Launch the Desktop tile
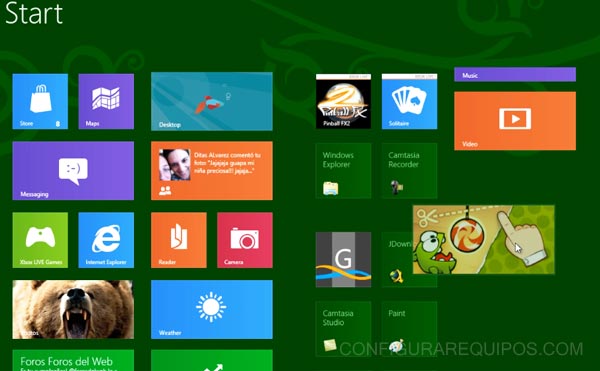This screenshot has width=600, height=371. (x=212, y=101)
